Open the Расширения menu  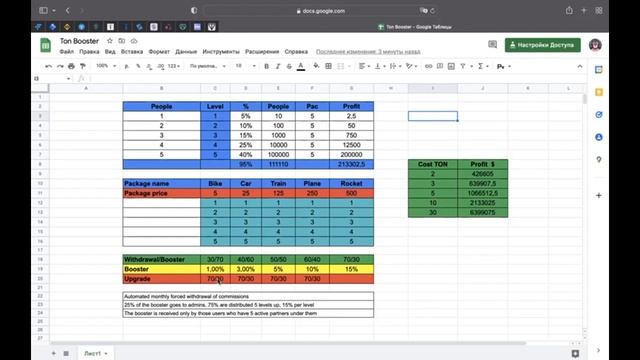262,52
